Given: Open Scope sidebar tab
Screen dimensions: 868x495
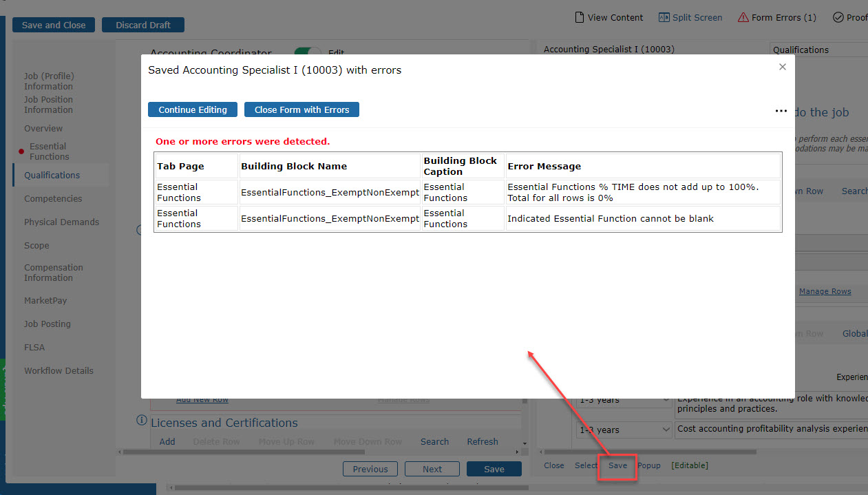Looking at the screenshot, I should [x=36, y=245].
